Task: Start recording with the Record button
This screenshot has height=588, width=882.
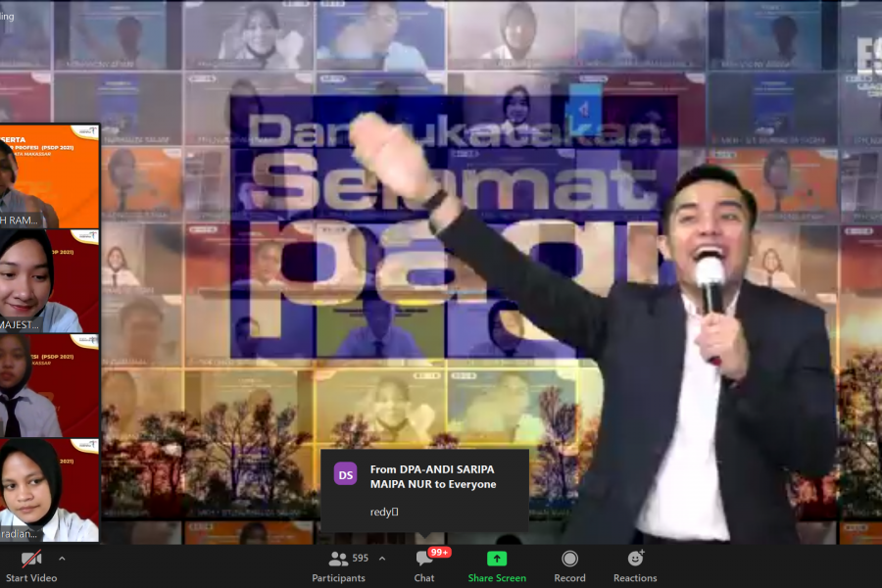Action: click(569, 559)
